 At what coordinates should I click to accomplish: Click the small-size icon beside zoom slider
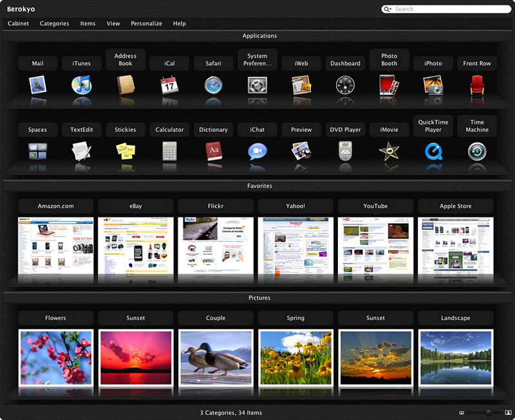[x=461, y=413]
